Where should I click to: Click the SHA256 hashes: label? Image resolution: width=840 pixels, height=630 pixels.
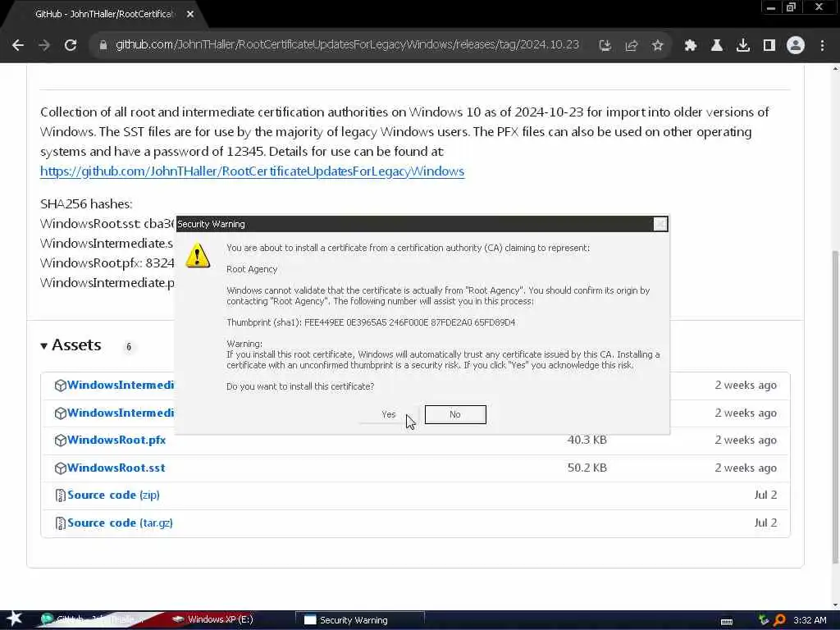click(86, 204)
